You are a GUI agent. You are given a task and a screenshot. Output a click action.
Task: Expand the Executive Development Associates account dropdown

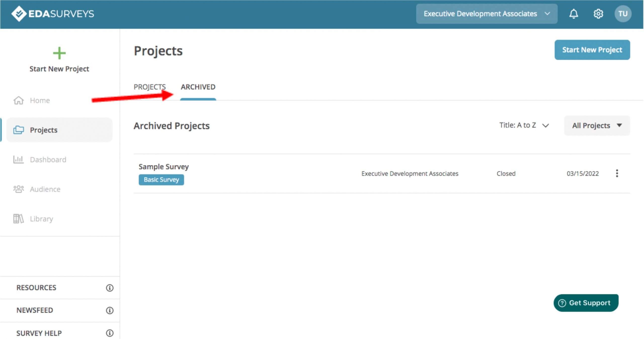[487, 14]
